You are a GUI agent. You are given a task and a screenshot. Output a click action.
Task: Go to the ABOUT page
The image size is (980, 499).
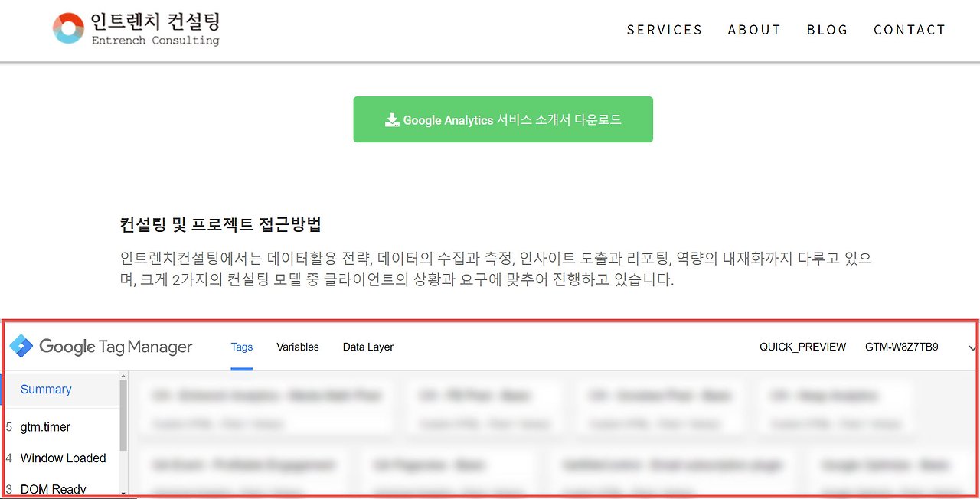755,30
